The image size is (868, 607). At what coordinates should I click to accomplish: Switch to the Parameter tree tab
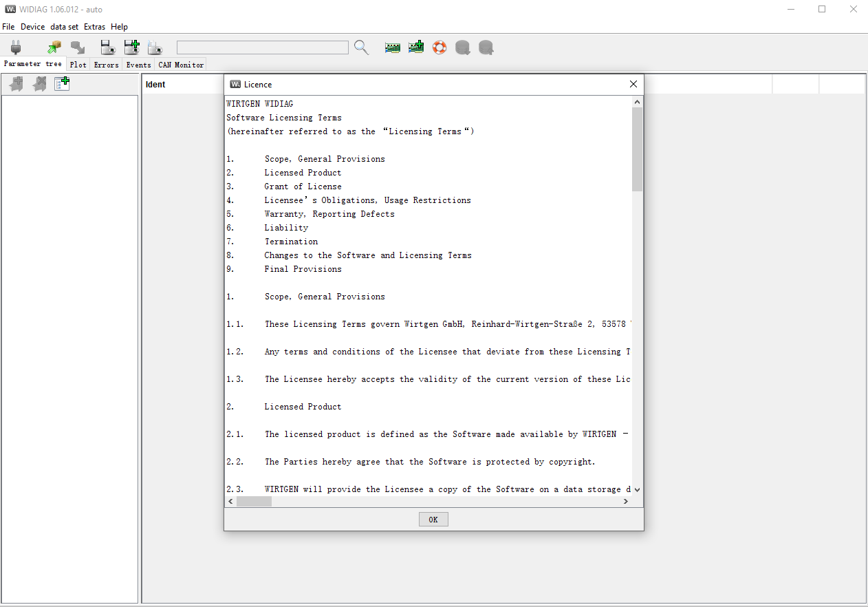tap(33, 64)
